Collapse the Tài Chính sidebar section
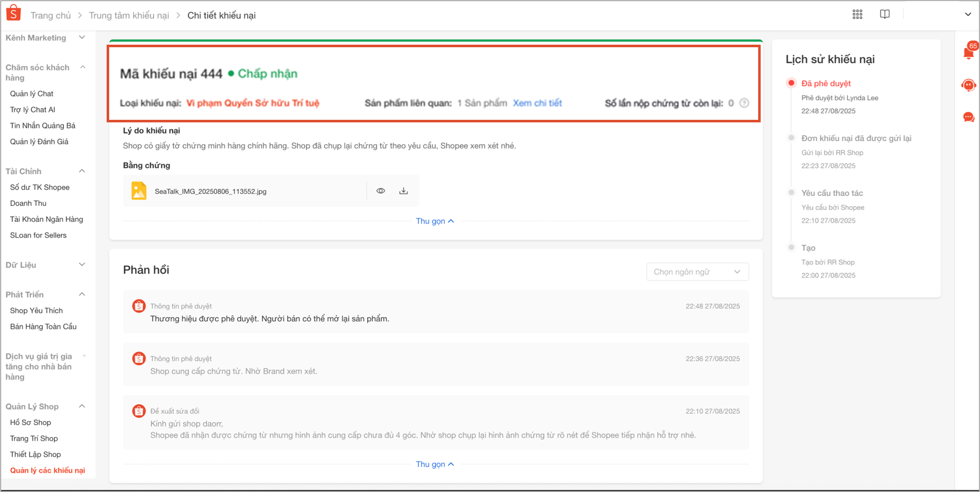Image resolution: width=980 pixels, height=492 pixels. coord(82,171)
